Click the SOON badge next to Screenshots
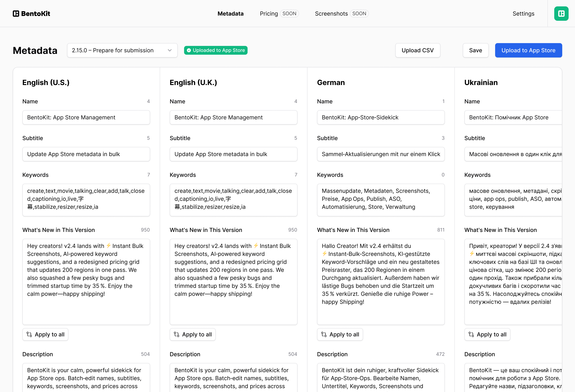Viewport: 575px width, 392px height. (x=359, y=14)
